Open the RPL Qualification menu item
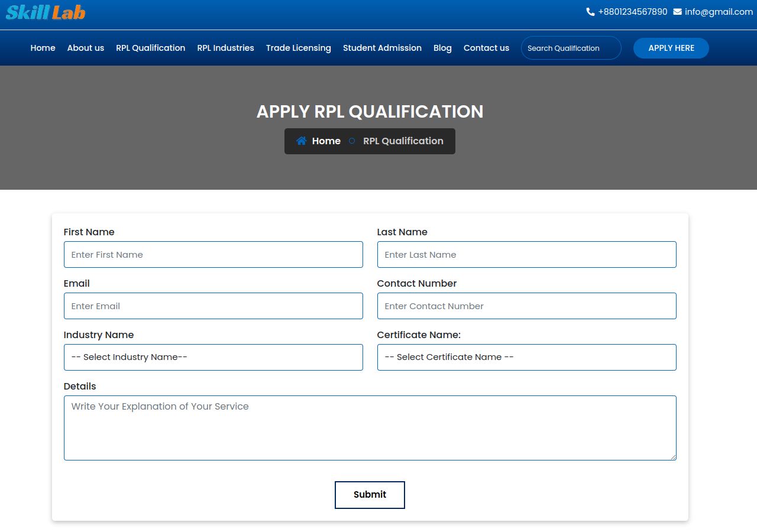Image resolution: width=757 pixels, height=532 pixels. point(150,48)
